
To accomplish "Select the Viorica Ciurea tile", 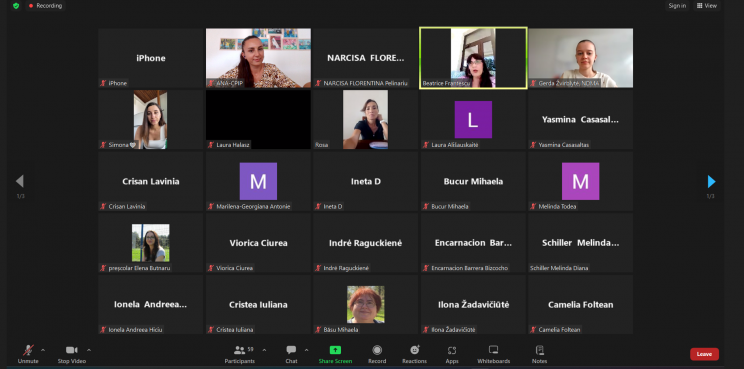I will 258,243.
